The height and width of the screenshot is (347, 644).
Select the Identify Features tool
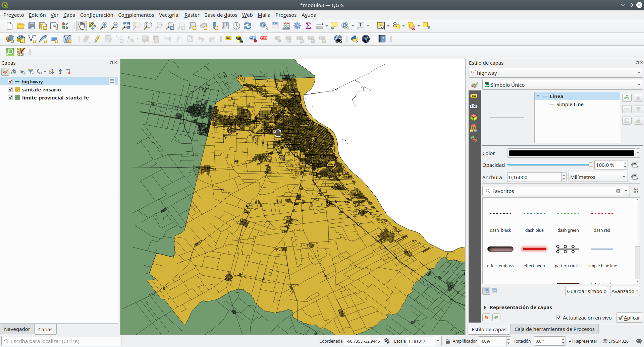click(264, 26)
